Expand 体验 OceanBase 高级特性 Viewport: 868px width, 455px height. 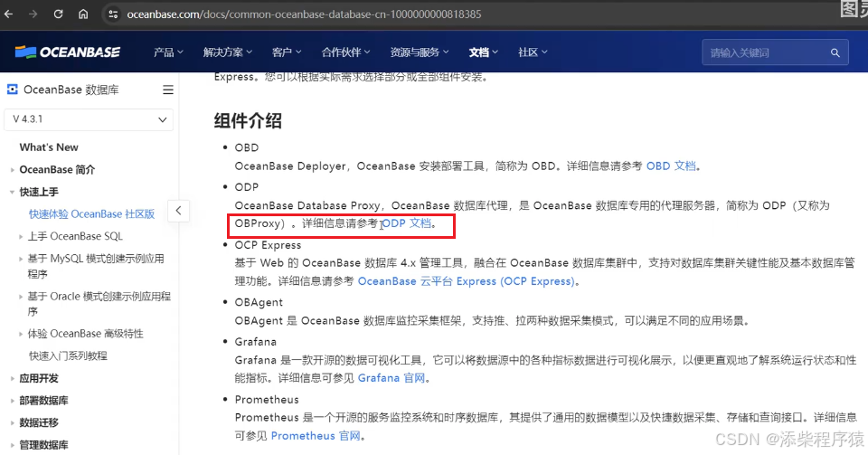[x=85, y=334]
